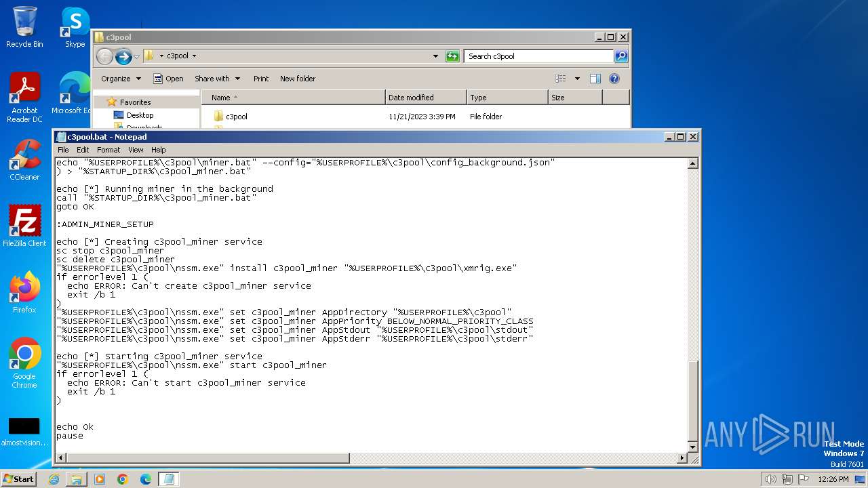Open the Acrobat Reader DC shortcut
The width and height of the screenshot is (868, 488).
(x=24, y=98)
